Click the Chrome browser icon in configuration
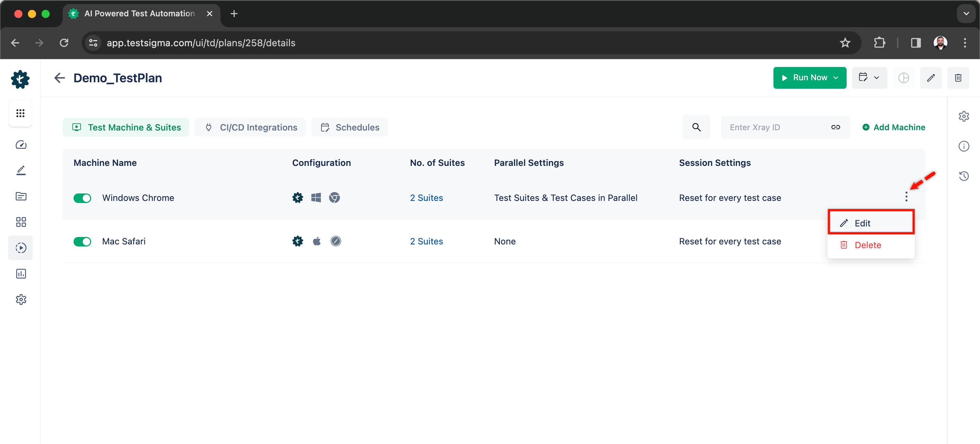Viewport: 980px width, 444px height. (334, 198)
